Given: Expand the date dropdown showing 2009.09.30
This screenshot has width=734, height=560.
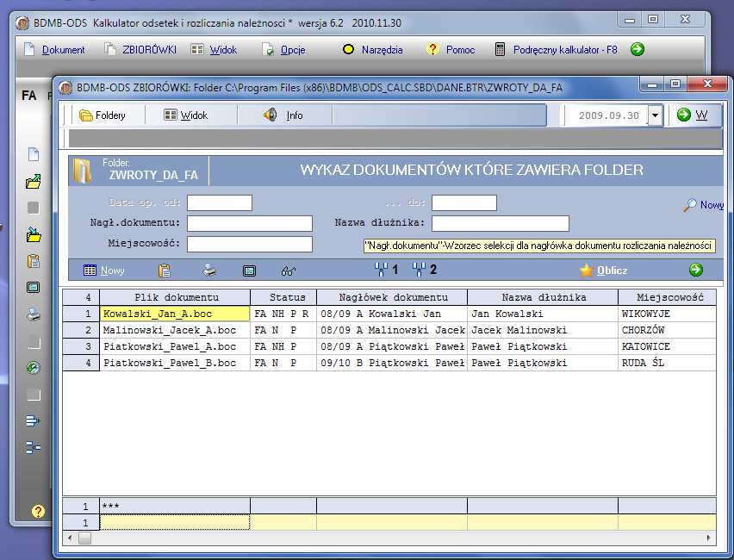Looking at the screenshot, I should pyautogui.click(x=656, y=115).
